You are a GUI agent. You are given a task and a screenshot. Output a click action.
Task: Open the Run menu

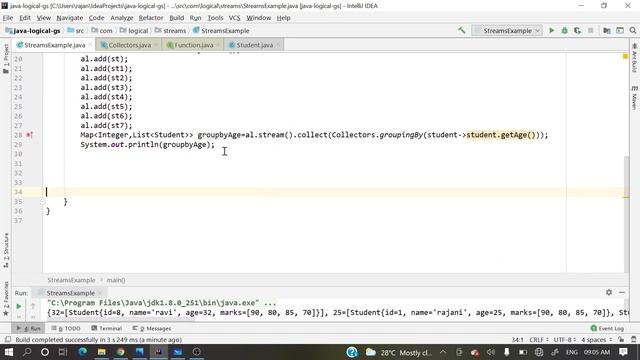pos(195,18)
